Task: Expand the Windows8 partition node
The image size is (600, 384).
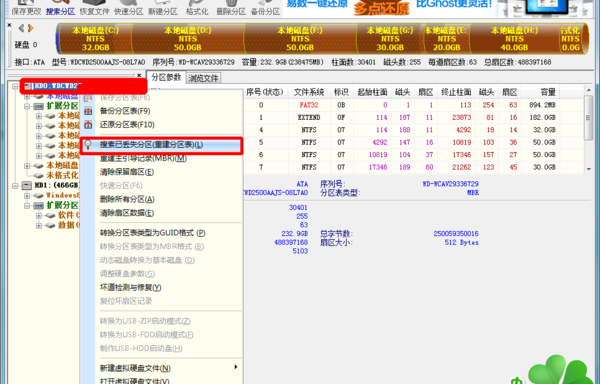Action: pos(27,195)
